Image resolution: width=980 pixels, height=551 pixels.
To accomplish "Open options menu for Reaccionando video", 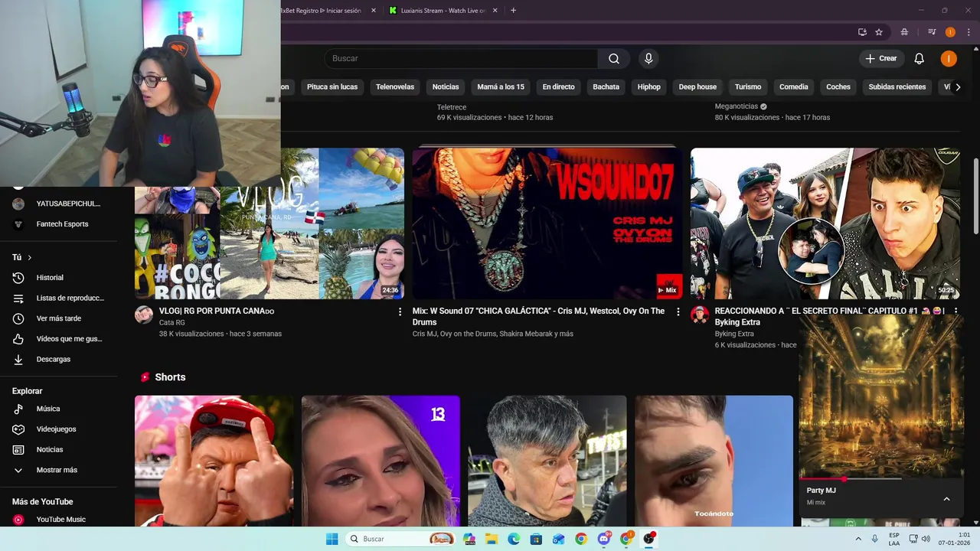I will pos(955,311).
